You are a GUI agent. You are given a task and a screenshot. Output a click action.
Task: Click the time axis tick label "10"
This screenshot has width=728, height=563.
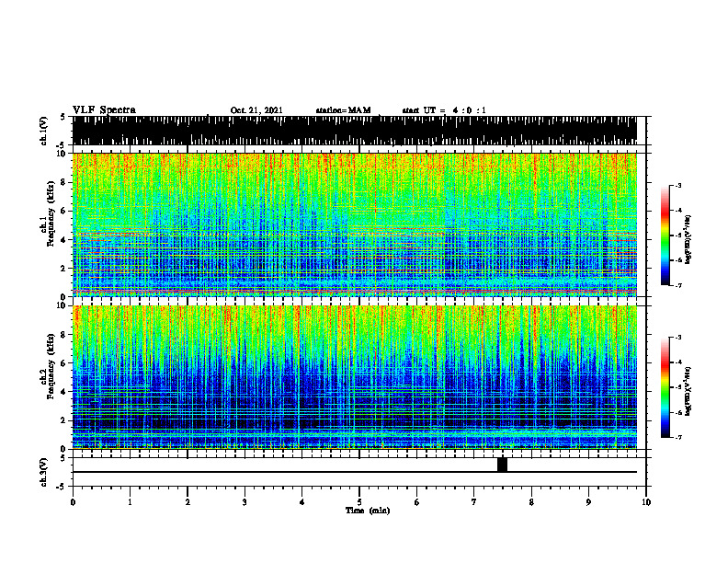[x=646, y=502]
